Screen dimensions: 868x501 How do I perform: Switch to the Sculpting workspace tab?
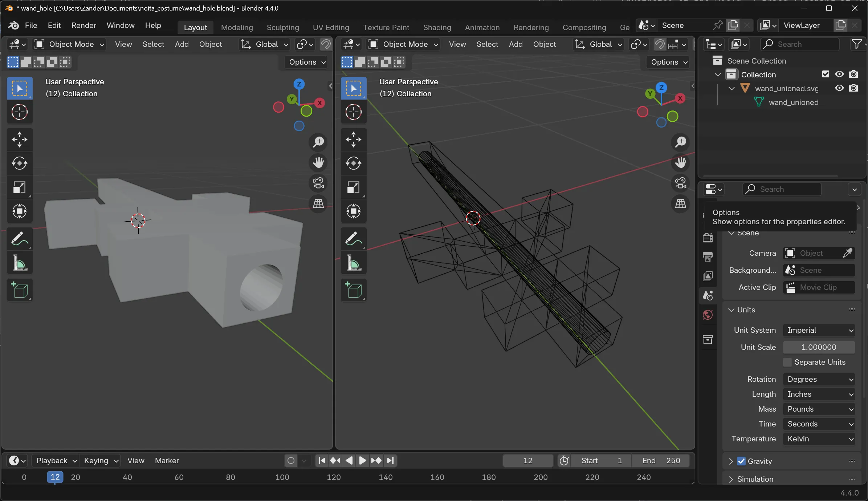(283, 27)
